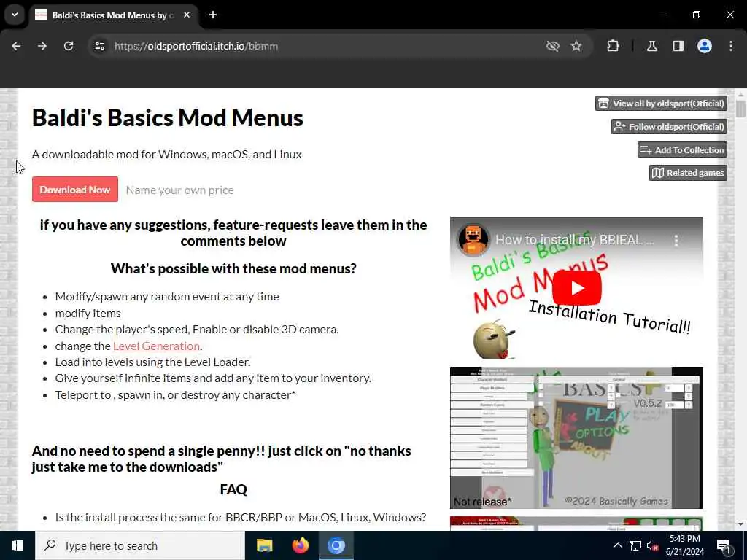The height and width of the screenshot is (560, 747).
Task: Select the Baldi's Basics Mod Menus tab
Action: (x=113, y=15)
